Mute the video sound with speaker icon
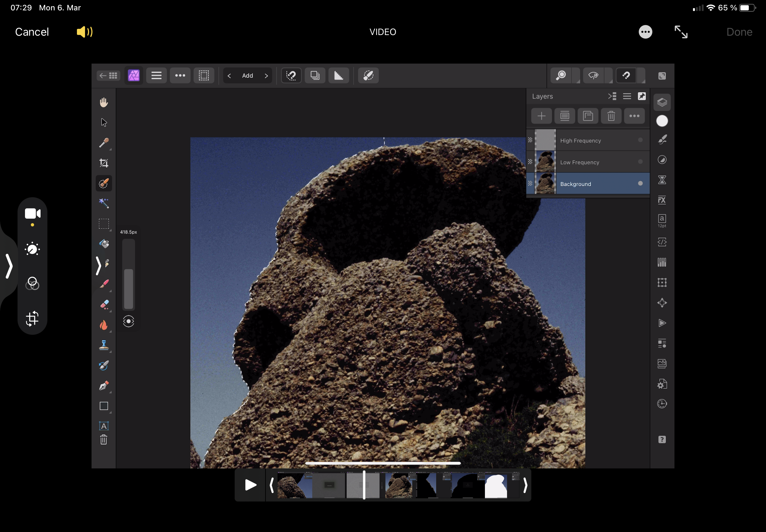Viewport: 766px width, 532px height. click(84, 32)
